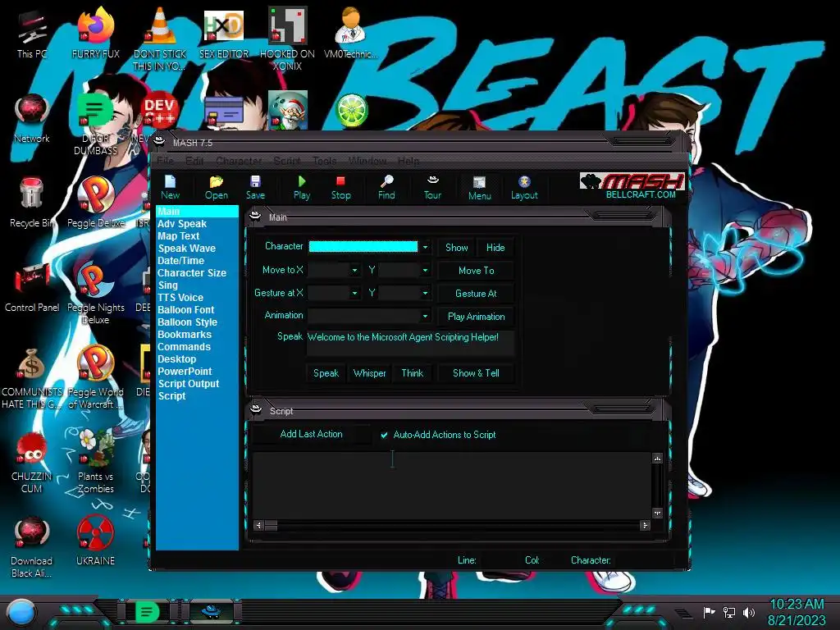Open the Edit menu

point(194,161)
